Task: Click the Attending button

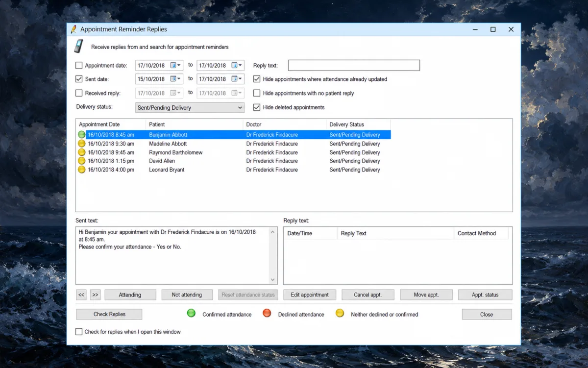Action: tap(130, 295)
